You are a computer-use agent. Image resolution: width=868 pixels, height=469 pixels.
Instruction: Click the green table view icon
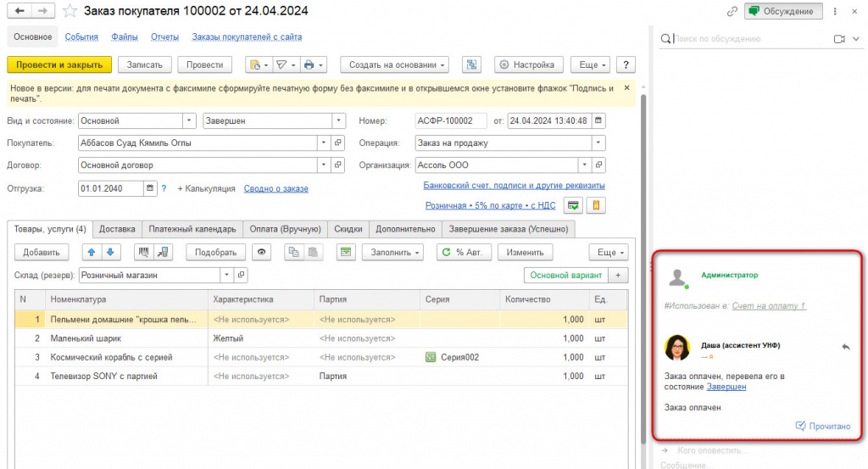[x=346, y=252]
